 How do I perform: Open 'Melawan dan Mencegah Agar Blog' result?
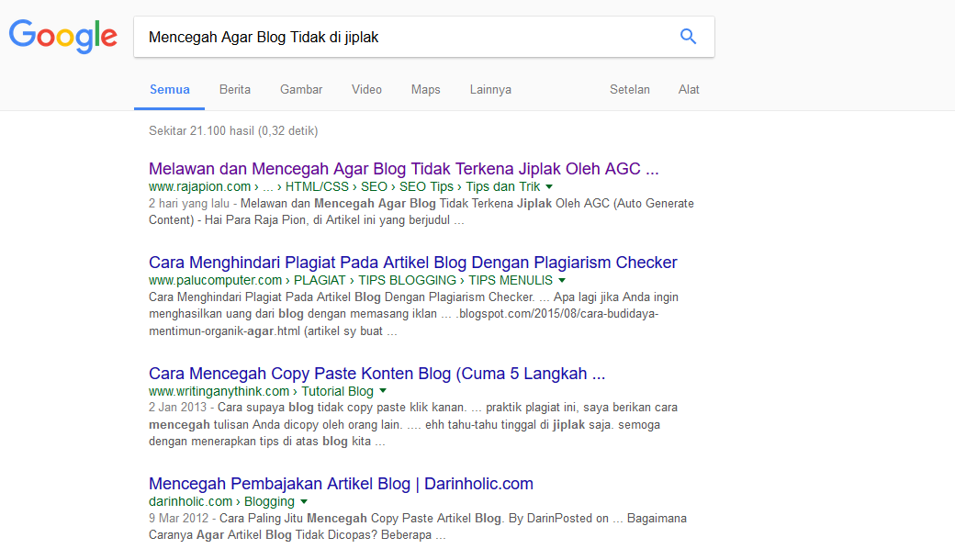click(x=404, y=169)
